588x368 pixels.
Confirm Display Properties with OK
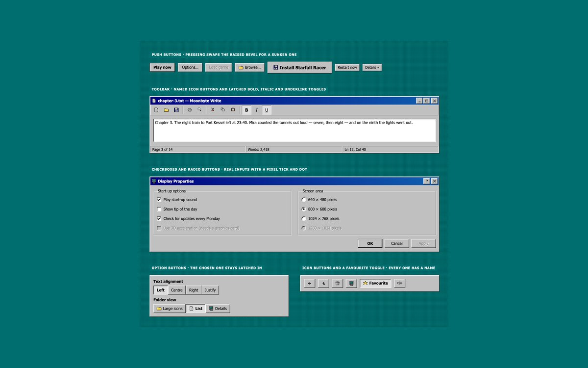pos(370,243)
